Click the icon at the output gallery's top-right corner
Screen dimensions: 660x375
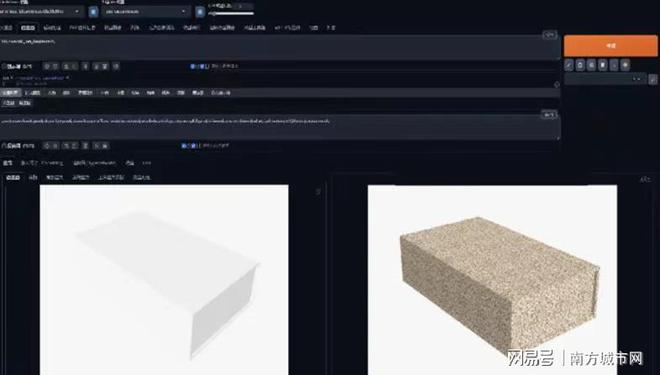click(644, 179)
